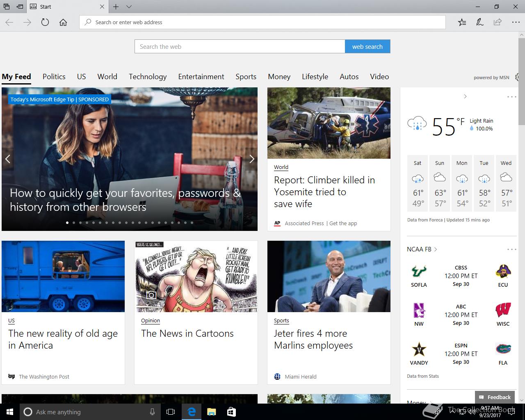The height and width of the screenshot is (420, 525).
Task: Click the browser Forward arrow
Action: (x=27, y=22)
